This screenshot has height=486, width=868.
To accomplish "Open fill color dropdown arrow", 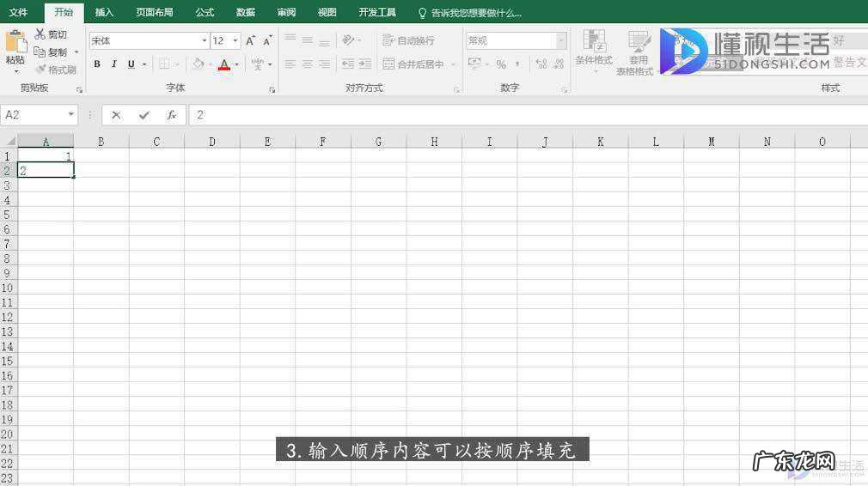I will pos(211,64).
